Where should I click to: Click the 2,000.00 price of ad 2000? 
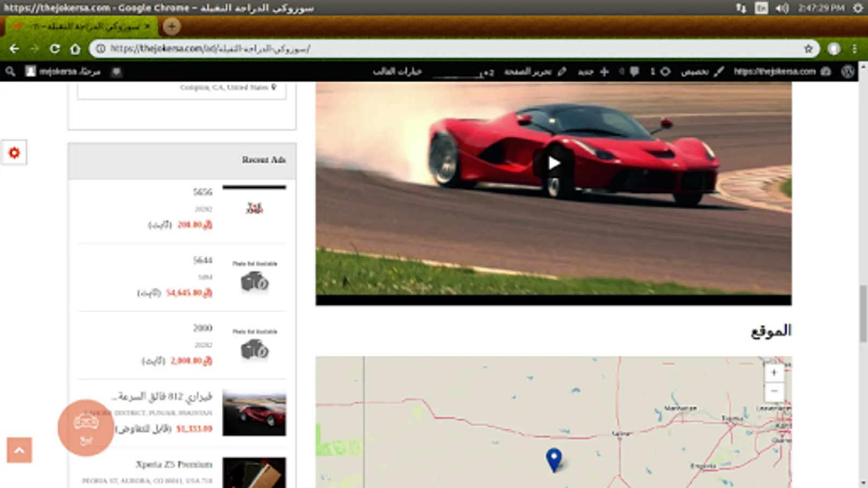[191, 361]
